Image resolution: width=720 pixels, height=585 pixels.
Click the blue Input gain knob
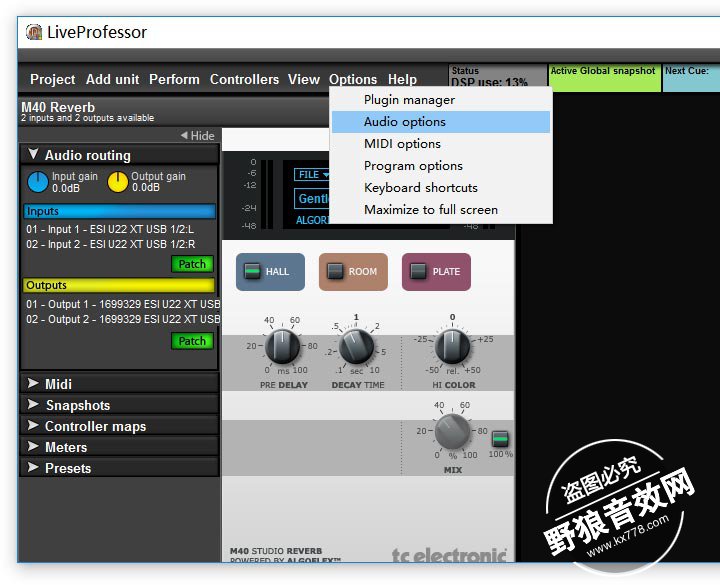click(38, 182)
